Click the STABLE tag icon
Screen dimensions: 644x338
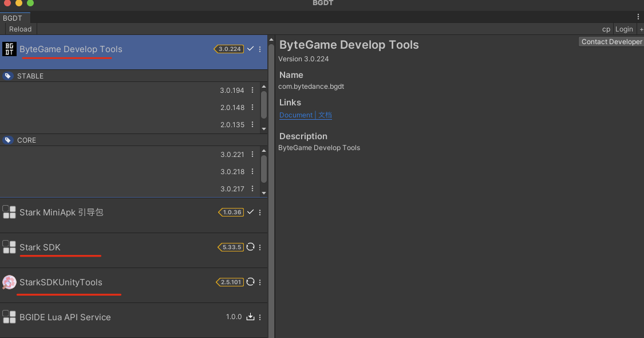coord(8,76)
